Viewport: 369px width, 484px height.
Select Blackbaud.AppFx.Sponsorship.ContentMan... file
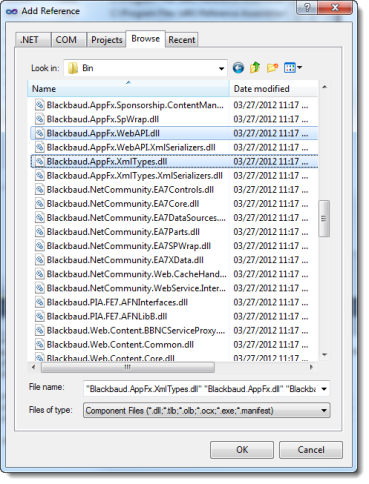tap(135, 105)
